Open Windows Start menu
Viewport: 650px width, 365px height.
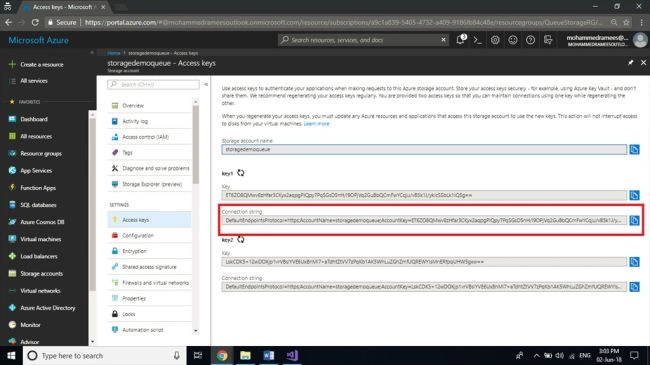(11, 356)
